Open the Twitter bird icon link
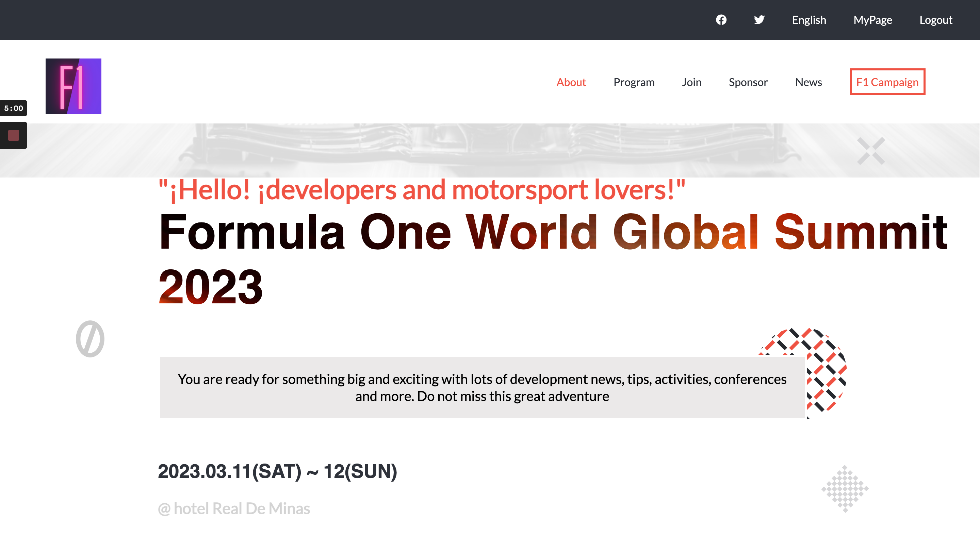This screenshot has height=536, width=980. click(x=759, y=20)
